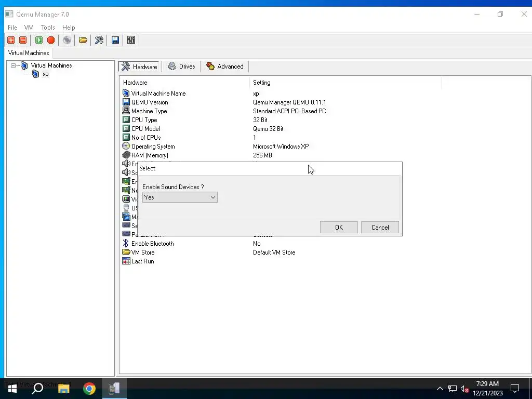Click the 'Qemu 32 Bit' CPU model value
532x399 pixels.
point(268,129)
